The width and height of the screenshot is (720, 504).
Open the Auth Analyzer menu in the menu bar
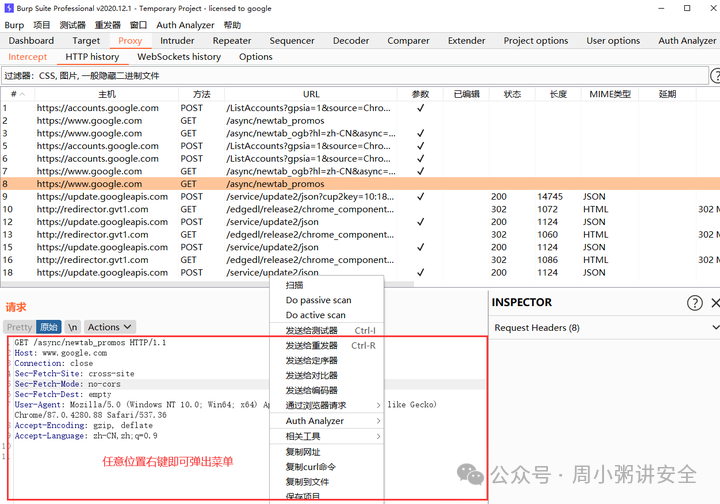click(x=185, y=25)
